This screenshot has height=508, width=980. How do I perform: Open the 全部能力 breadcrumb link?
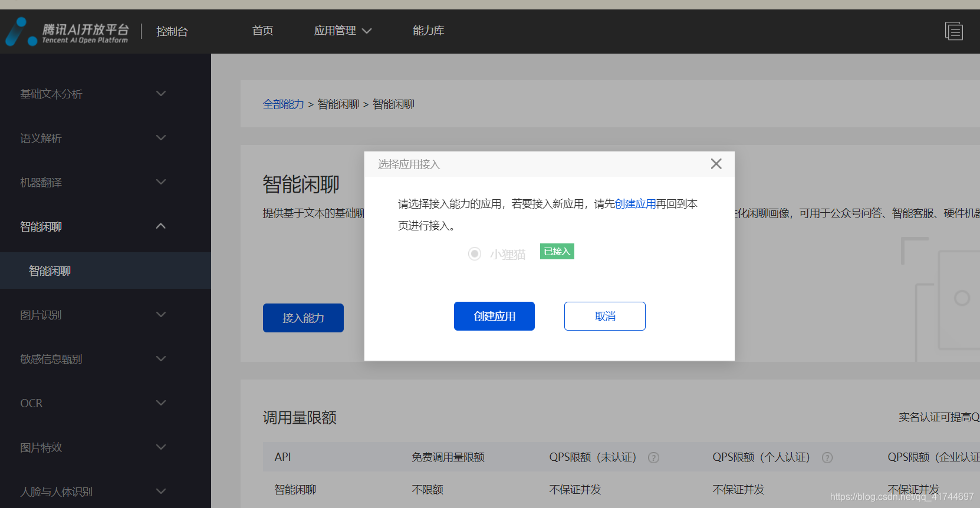click(x=283, y=104)
